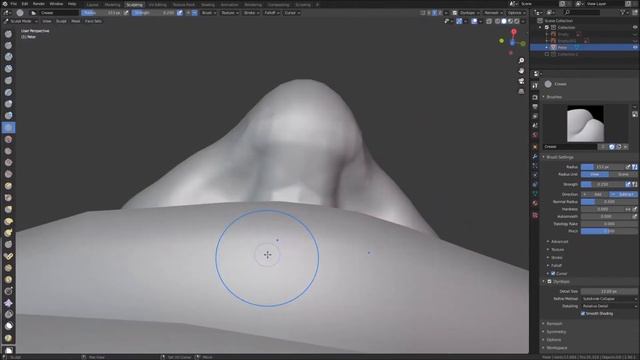Open the Face Sets menu
Viewport: 640px width, 360px height.
[93, 21]
